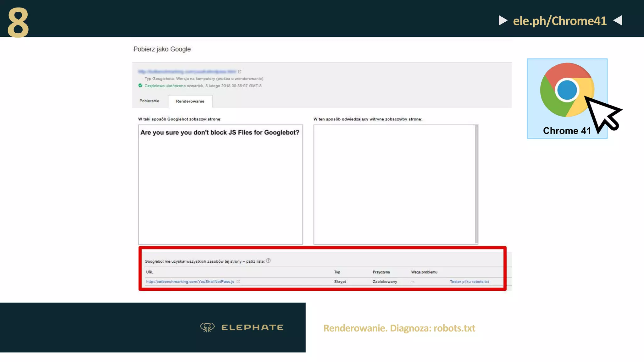This screenshot has height=362, width=644.
Task: Select the Renderowanie tab
Action: (x=190, y=101)
